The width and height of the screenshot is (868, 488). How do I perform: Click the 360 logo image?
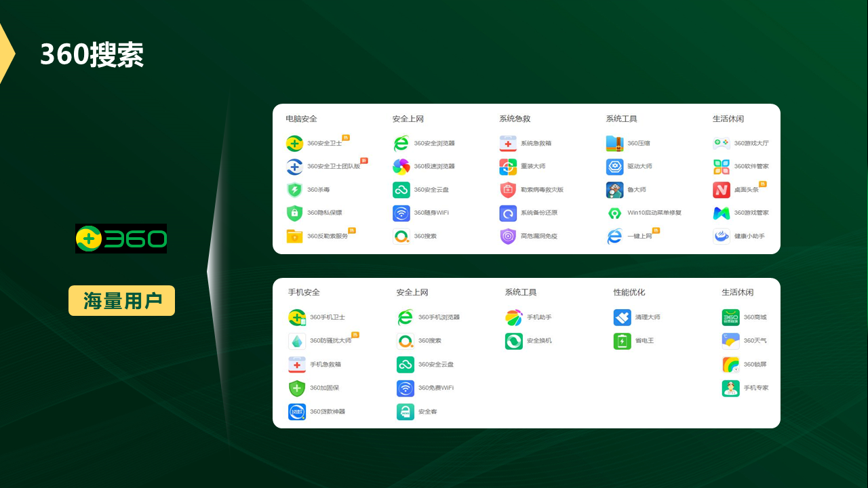[x=121, y=239]
